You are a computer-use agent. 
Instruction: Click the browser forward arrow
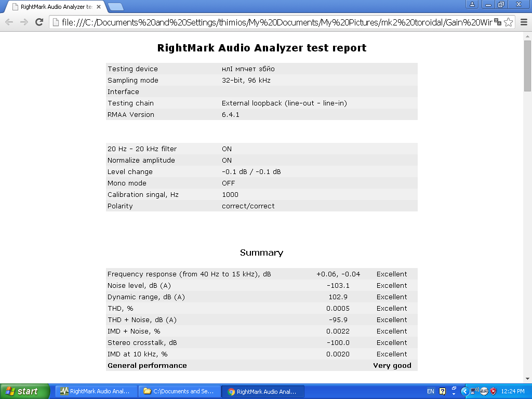(24, 22)
